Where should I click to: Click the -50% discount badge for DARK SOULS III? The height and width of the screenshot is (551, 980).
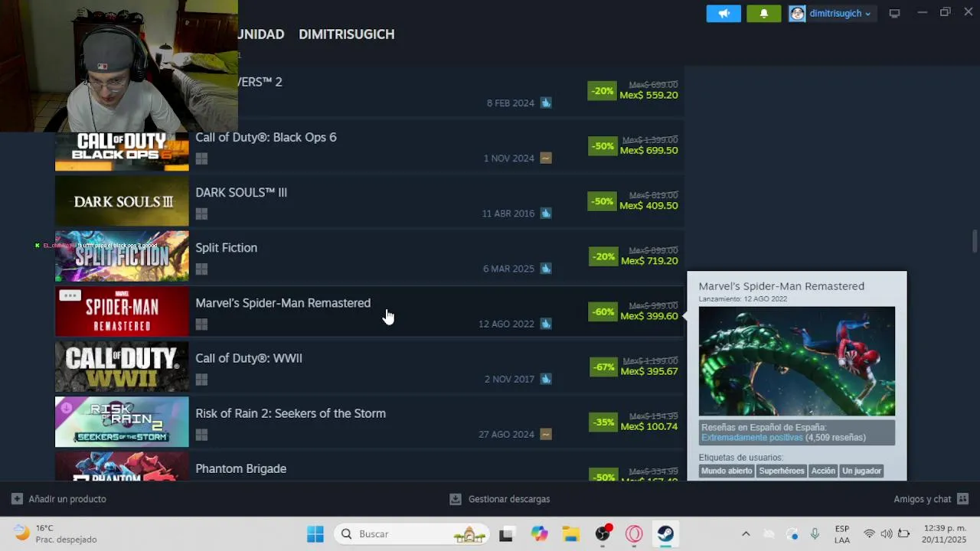point(602,201)
